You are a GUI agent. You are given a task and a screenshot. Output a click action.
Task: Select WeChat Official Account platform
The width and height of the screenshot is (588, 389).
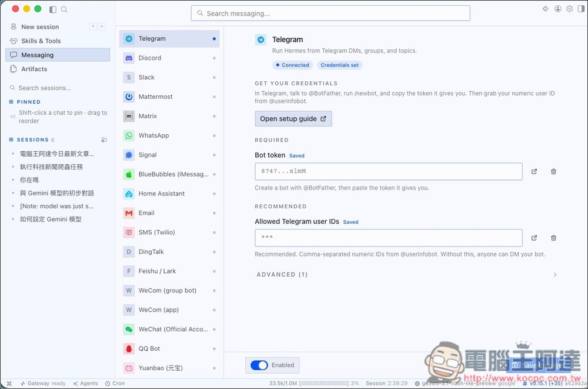[169, 329]
